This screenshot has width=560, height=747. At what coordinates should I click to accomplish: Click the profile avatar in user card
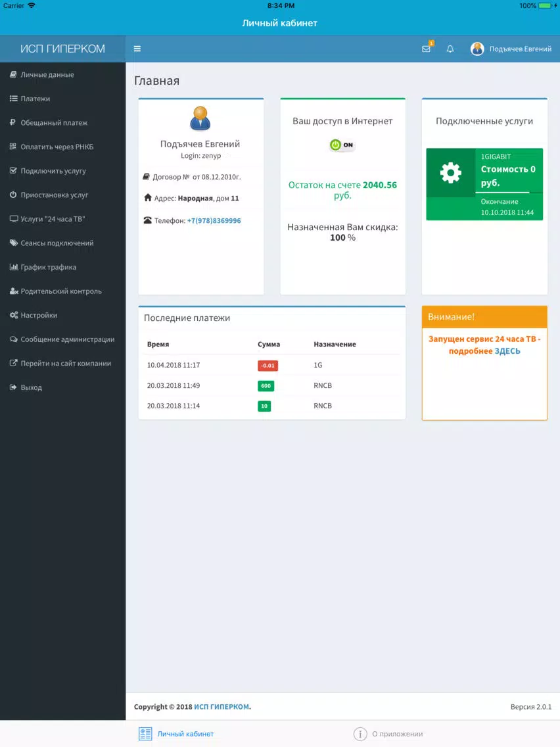[200, 118]
